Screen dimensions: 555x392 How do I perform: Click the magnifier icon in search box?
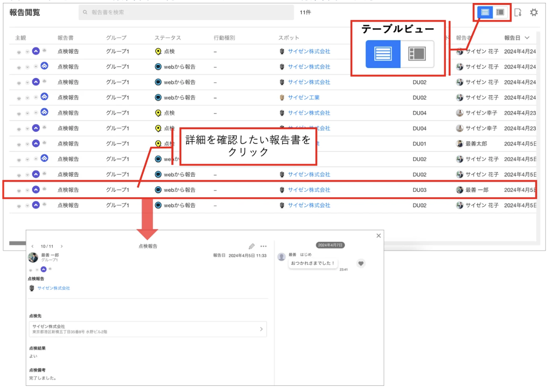85,12
